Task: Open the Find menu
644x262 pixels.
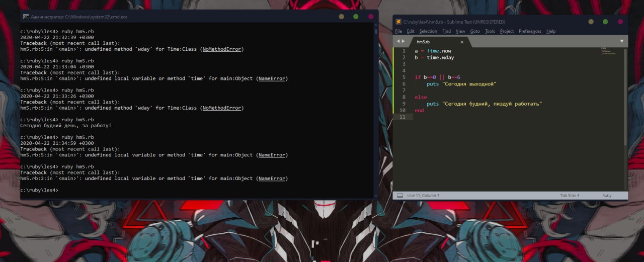Action: pyautogui.click(x=446, y=31)
